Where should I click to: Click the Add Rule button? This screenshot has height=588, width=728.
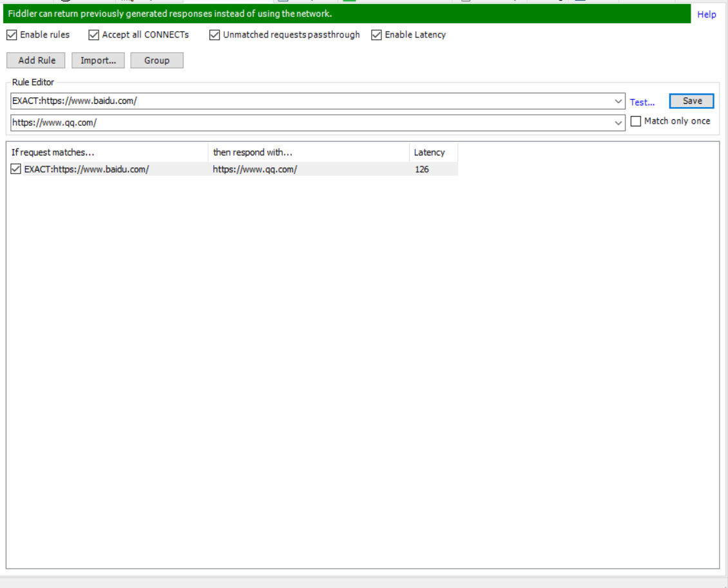35,61
